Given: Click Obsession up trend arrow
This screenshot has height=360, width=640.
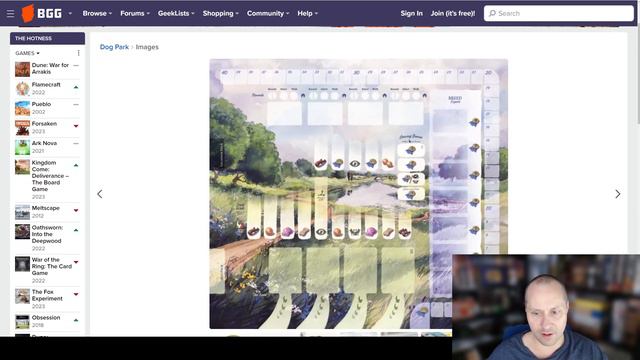Looking at the screenshot, I should click(x=76, y=320).
